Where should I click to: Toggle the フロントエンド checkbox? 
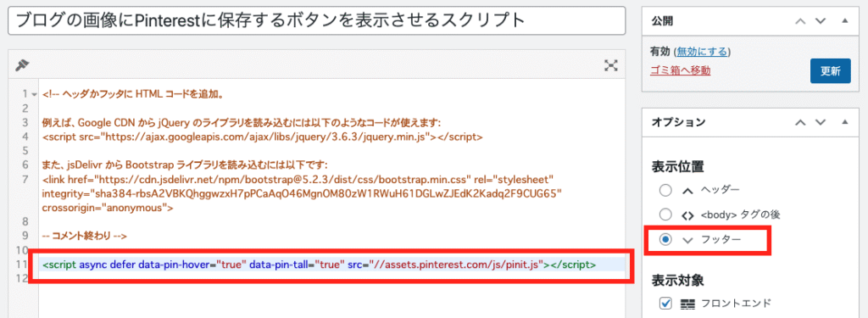click(x=665, y=303)
